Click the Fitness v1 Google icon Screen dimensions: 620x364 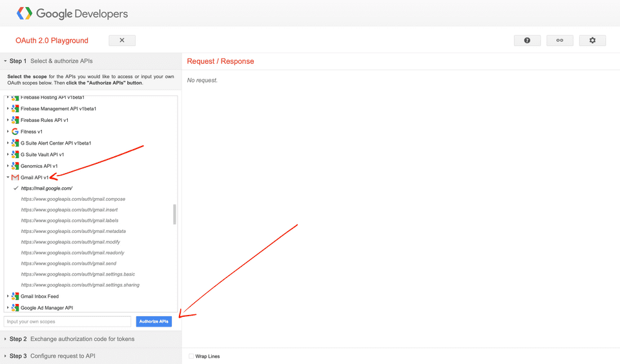pyautogui.click(x=15, y=132)
